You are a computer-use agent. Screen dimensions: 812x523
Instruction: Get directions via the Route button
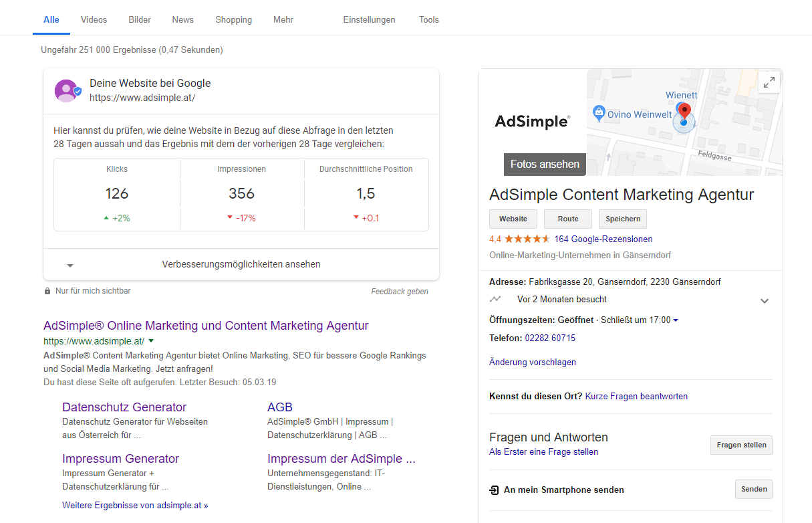coord(567,219)
